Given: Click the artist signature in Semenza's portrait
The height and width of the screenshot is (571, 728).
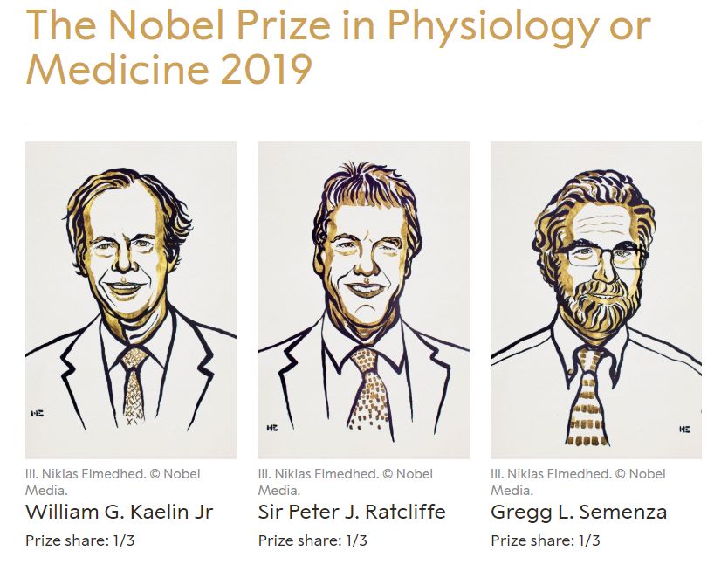Looking at the screenshot, I should [683, 428].
